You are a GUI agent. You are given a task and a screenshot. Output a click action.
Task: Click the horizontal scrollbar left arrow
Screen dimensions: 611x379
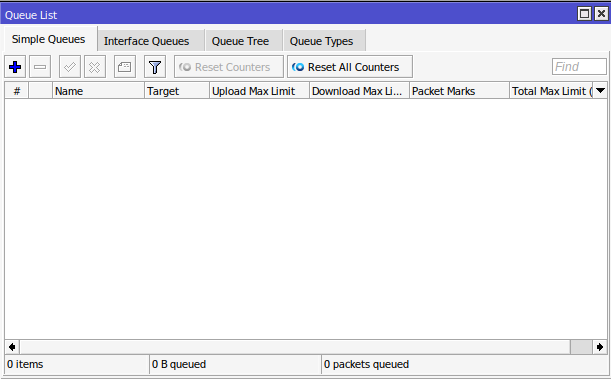pyautogui.click(x=12, y=347)
